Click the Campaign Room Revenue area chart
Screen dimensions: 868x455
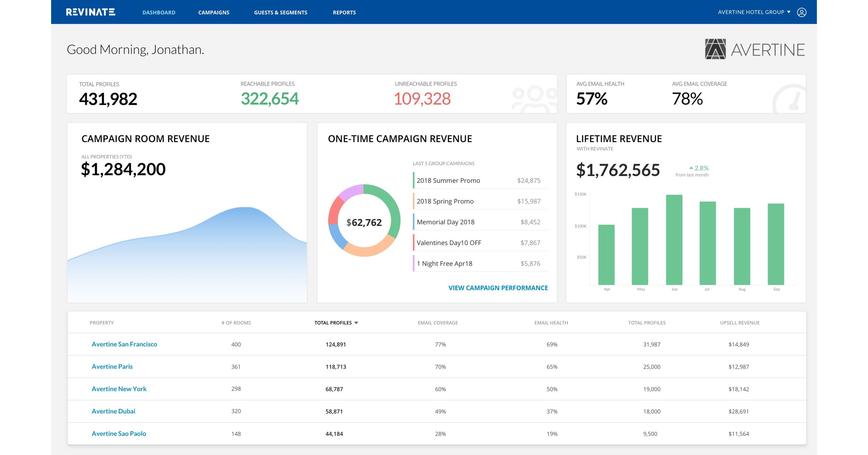[x=187, y=255]
